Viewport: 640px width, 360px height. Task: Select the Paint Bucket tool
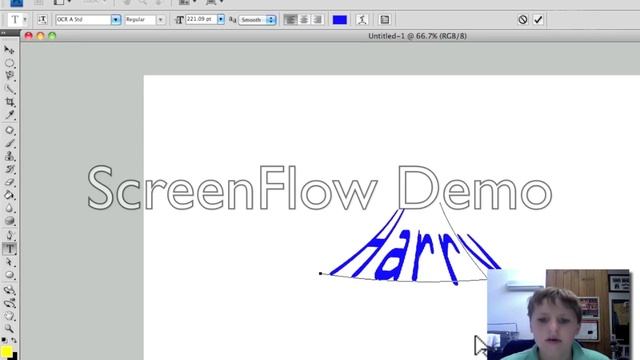pyautogui.click(x=9, y=196)
